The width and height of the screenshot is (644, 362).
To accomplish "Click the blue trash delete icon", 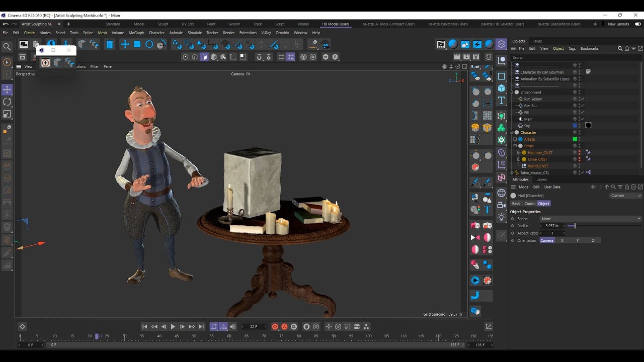I will click(110, 44).
